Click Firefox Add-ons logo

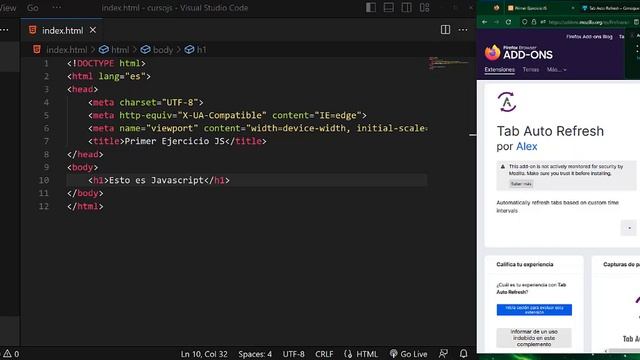tap(518, 53)
